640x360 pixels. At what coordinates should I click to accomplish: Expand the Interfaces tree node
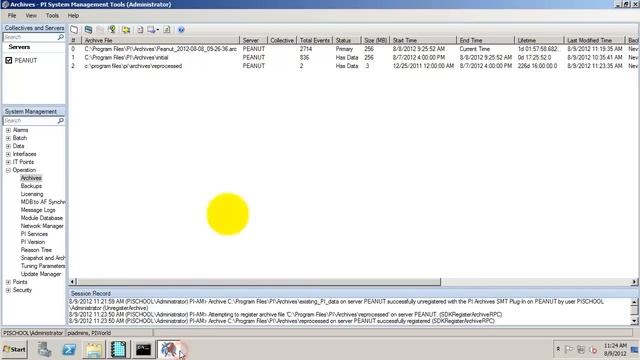coord(8,154)
